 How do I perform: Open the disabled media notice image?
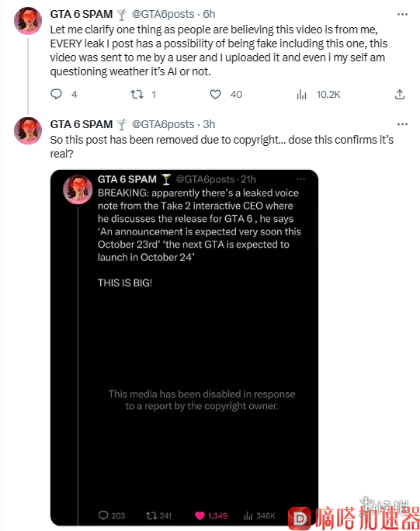[202, 400]
